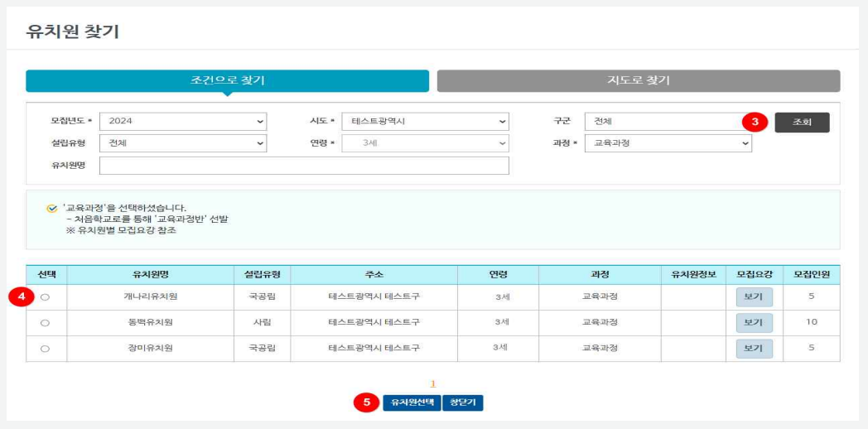The width and height of the screenshot is (868, 429).
Task: Open the 구군 전체 dropdown
Action: [x=668, y=121]
